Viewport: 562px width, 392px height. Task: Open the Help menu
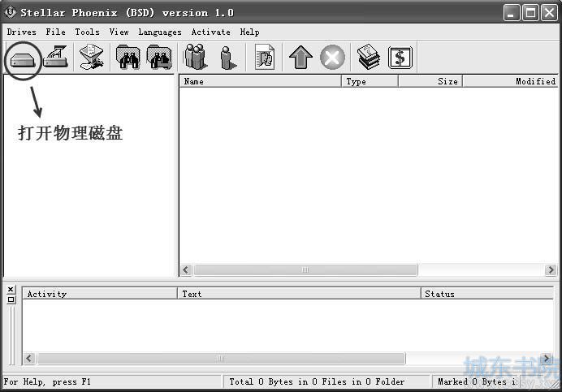(x=250, y=32)
